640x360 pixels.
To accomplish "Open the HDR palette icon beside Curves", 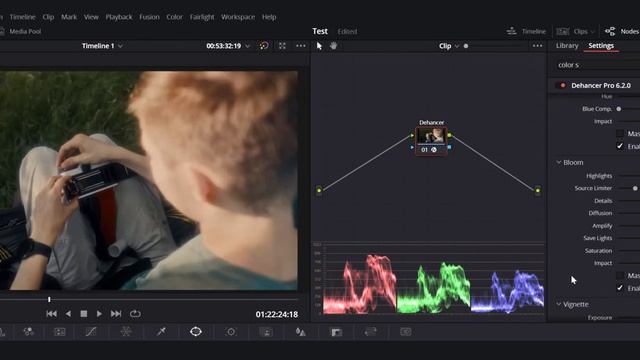I will (60, 331).
